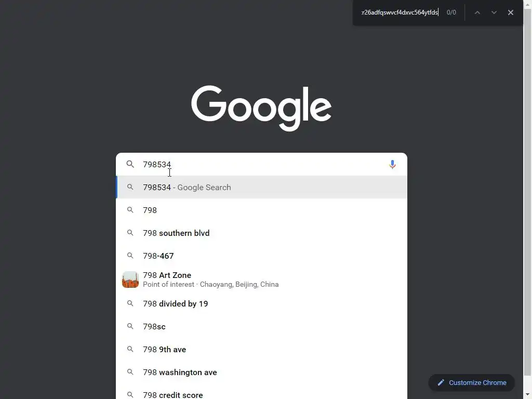
Task: Choose the '798 southern blvd' suggestion
Action: point(262,233)
